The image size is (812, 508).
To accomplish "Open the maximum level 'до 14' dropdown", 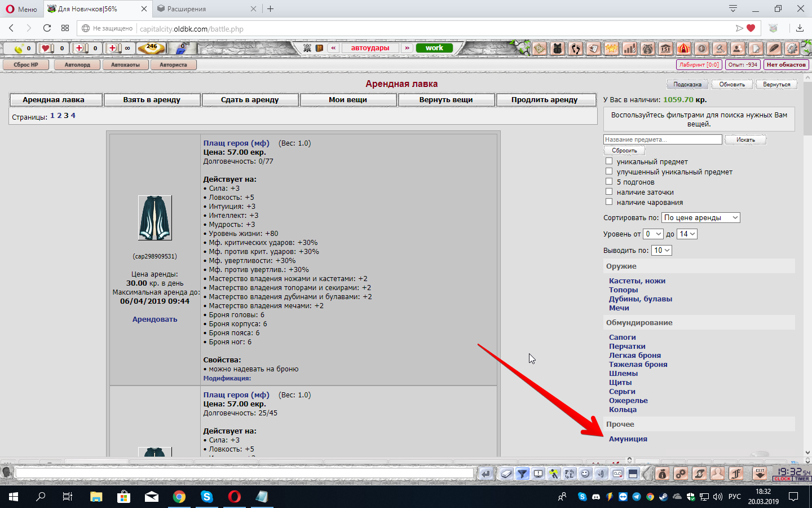I will coord(687,234).
